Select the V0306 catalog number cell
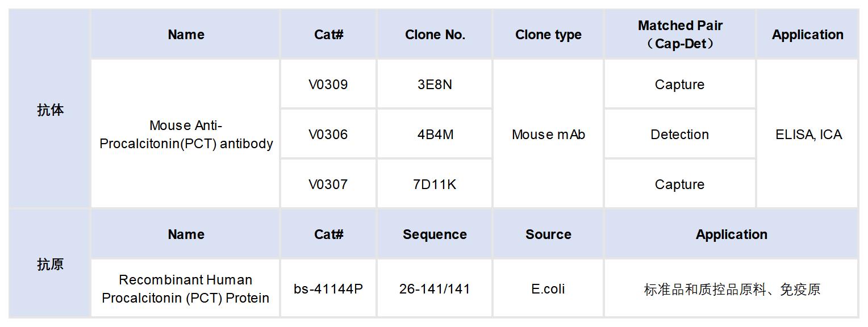This screenshot has width=868, height=327. [x=328, y=135]
